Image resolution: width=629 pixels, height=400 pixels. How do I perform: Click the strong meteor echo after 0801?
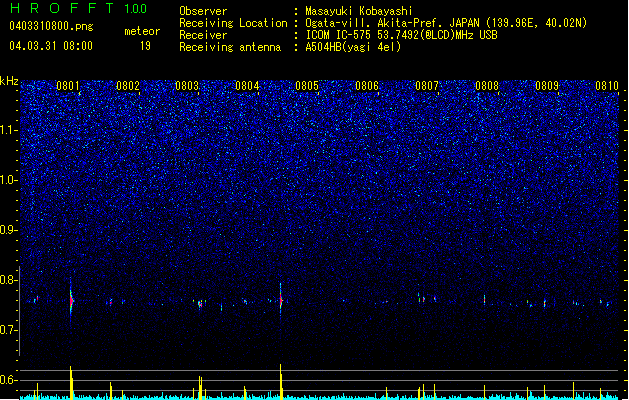coord(71,301)
